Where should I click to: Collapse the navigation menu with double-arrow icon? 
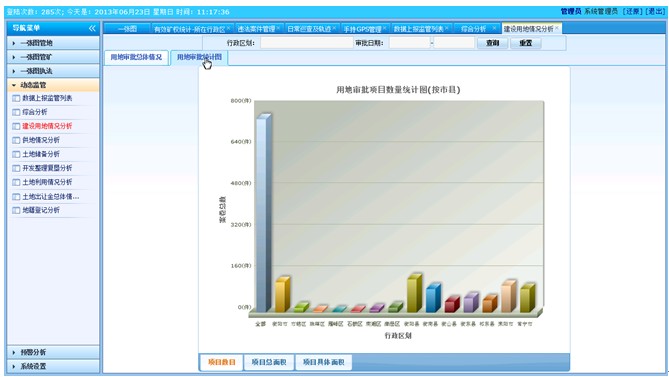coord(92,28)
